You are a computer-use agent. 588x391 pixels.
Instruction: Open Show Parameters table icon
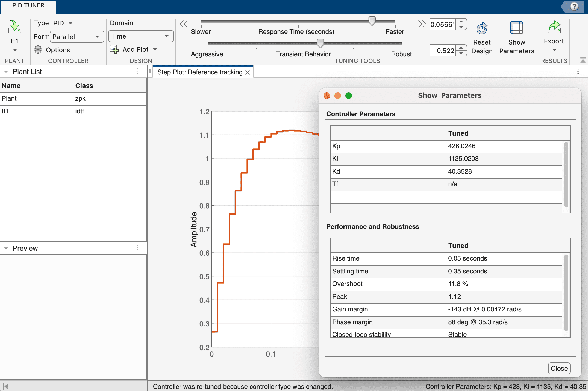[516, 28]
